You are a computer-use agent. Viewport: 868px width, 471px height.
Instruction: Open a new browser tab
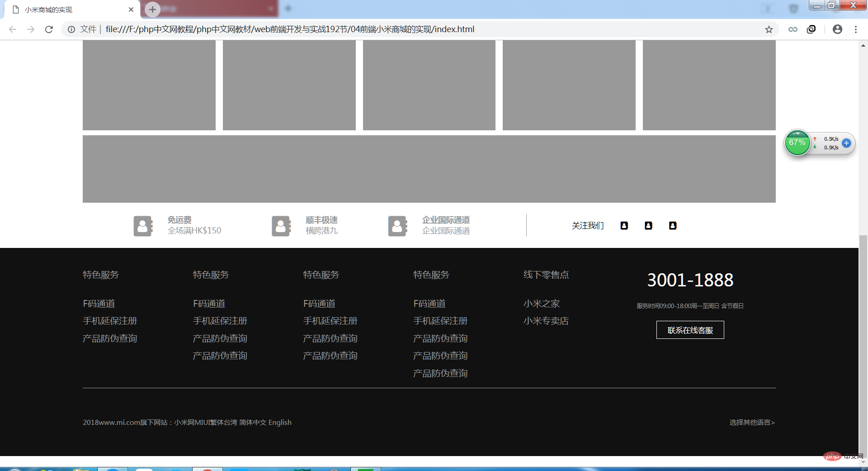coord(152,9)
